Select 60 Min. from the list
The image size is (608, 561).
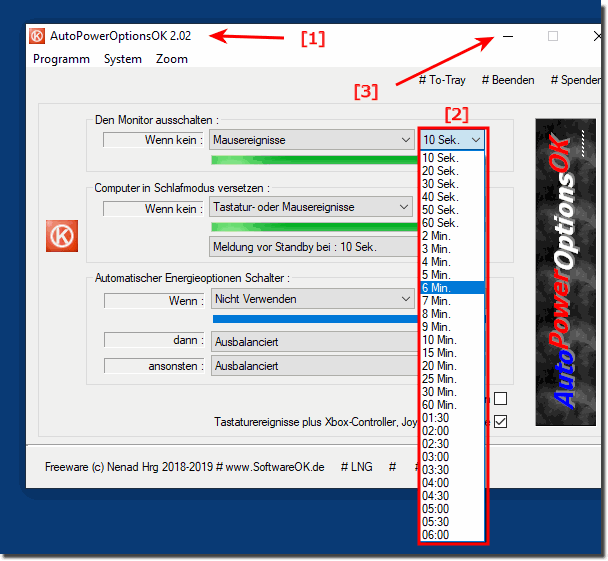point(453,405)
